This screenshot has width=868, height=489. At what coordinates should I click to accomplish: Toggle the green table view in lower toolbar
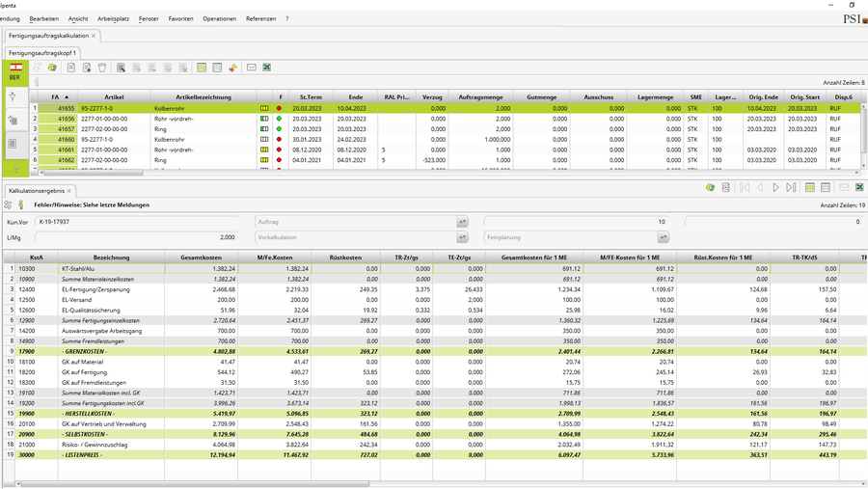810,187
